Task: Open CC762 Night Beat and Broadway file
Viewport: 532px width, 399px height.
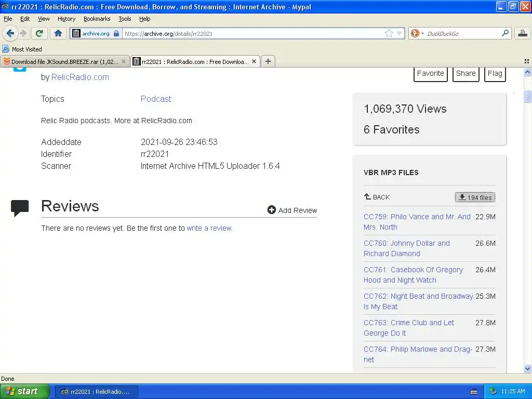Action: pyautogui.click(x=418, y=301)
